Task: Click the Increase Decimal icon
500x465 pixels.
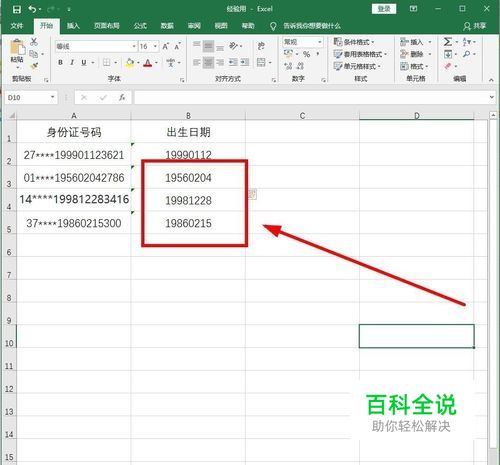Action: coord(288,66)
